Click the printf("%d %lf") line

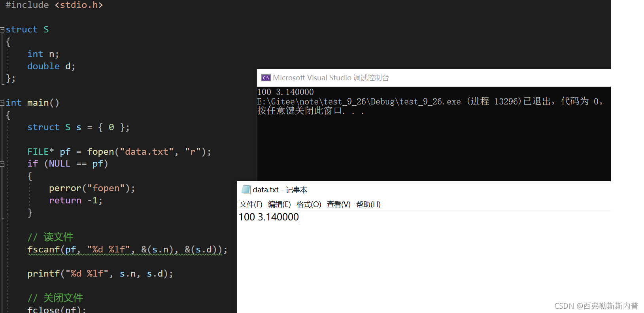point(100,273)
